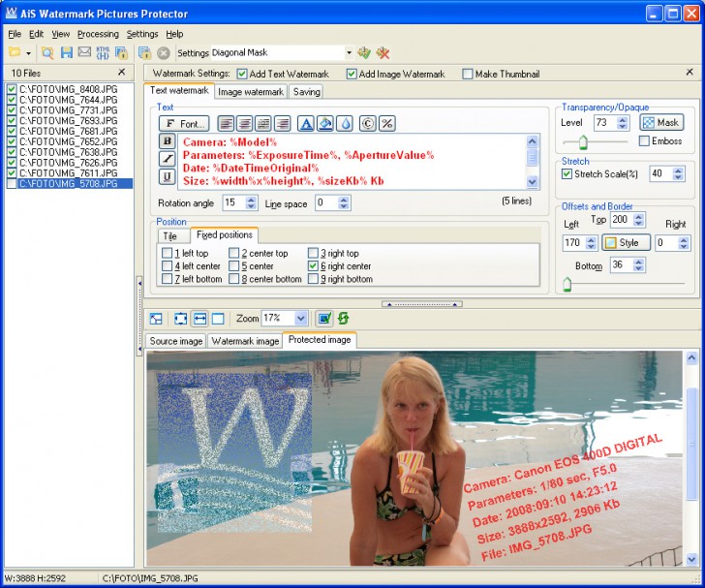Open text color 'A' icon
The width and height of the screenshot is (705, 588).
(306, 123)
